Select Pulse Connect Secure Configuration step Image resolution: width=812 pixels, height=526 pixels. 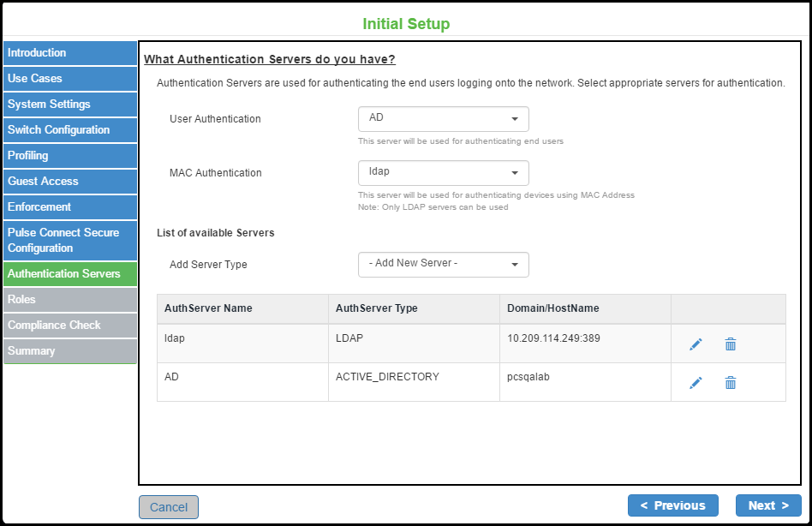[x=69, y=241]
